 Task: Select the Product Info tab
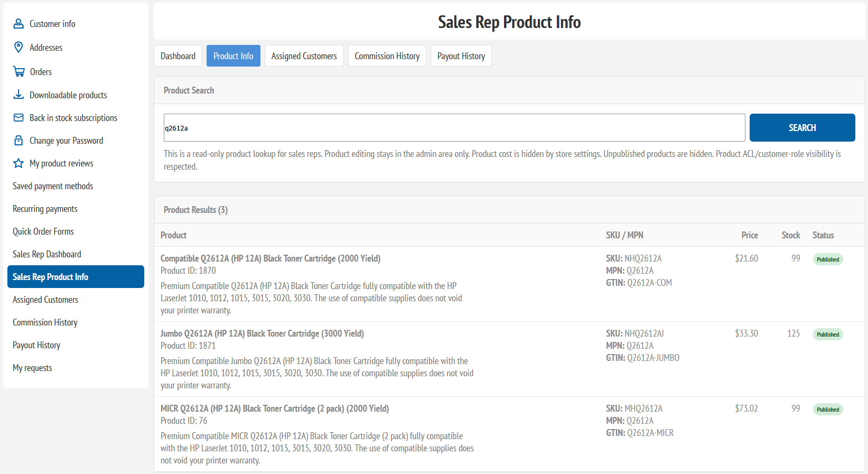(x=234, y=56)
